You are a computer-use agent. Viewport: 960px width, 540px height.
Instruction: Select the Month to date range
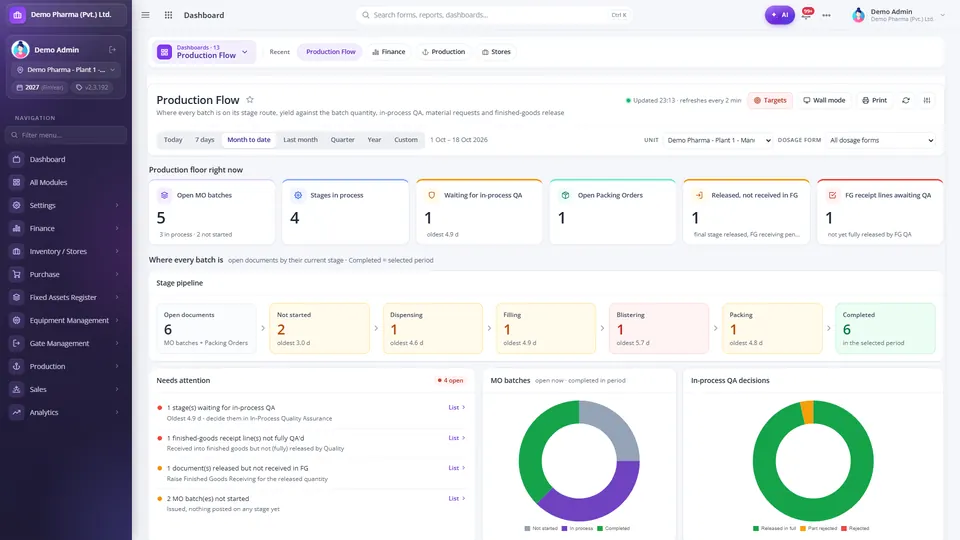[249, 140]
